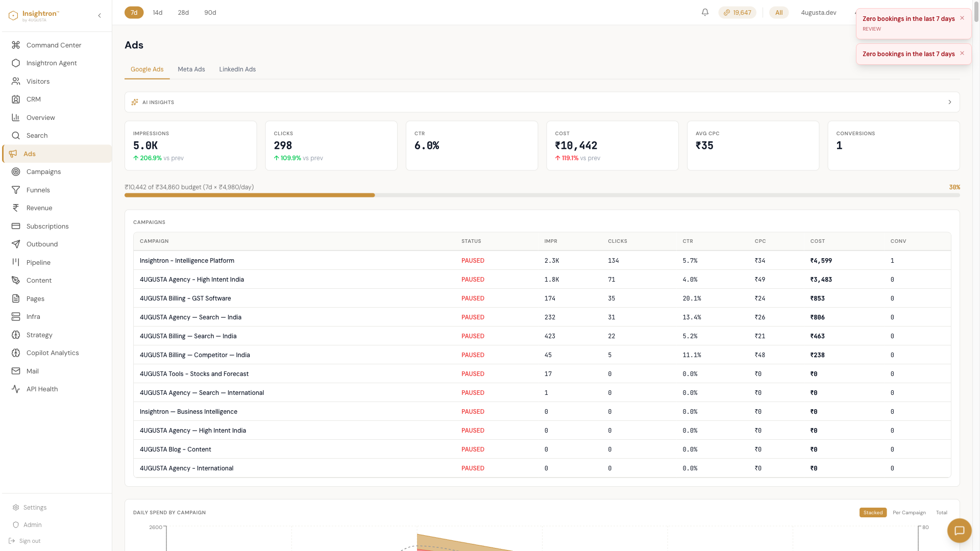Open Command Center icon in sidebar
Image resolution: width=980 pixels, height=551 pixels.
(x=16, y=45)
